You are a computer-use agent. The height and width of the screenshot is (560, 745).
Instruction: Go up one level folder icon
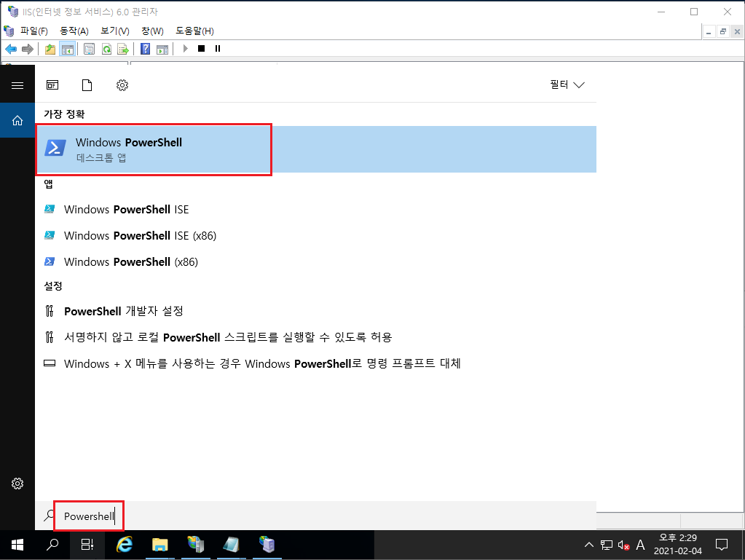click(50, 49)
